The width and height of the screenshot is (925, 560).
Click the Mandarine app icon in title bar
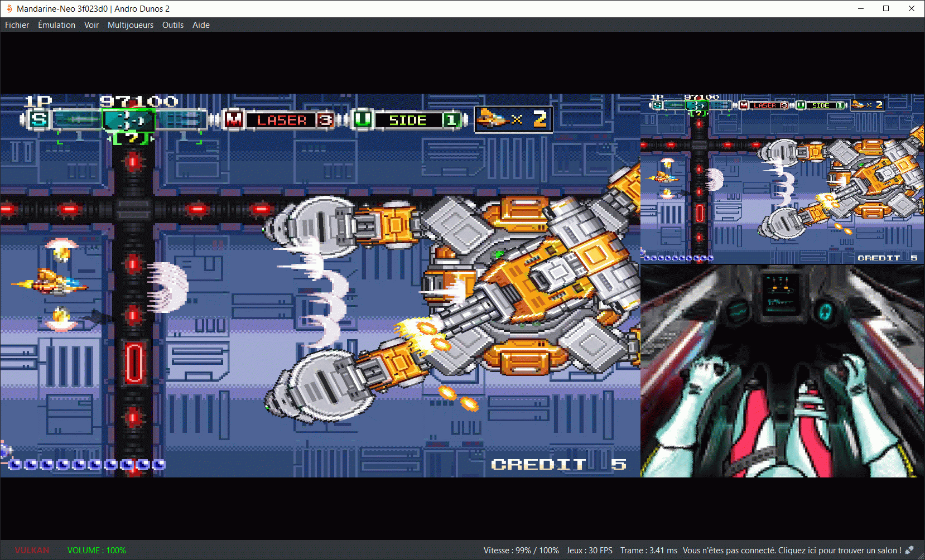(9, 9)
